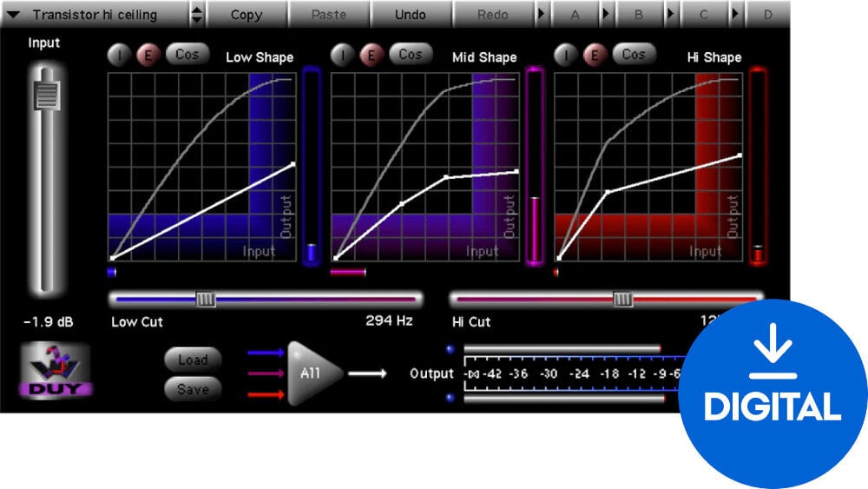Save the preset with Save button
The image size is (868, 489).
(x=194, y=389)
